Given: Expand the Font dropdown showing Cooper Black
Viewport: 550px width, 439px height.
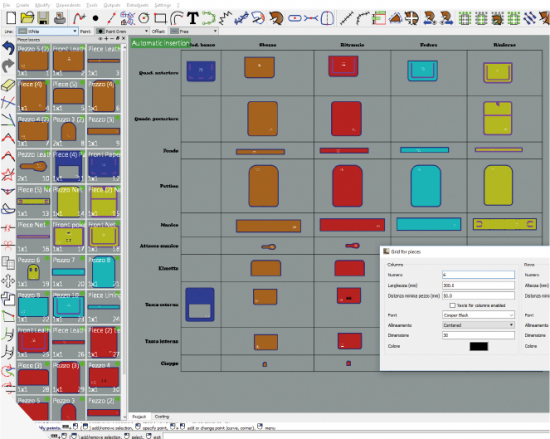Looking at the screenshot, I should pos(478,315).
